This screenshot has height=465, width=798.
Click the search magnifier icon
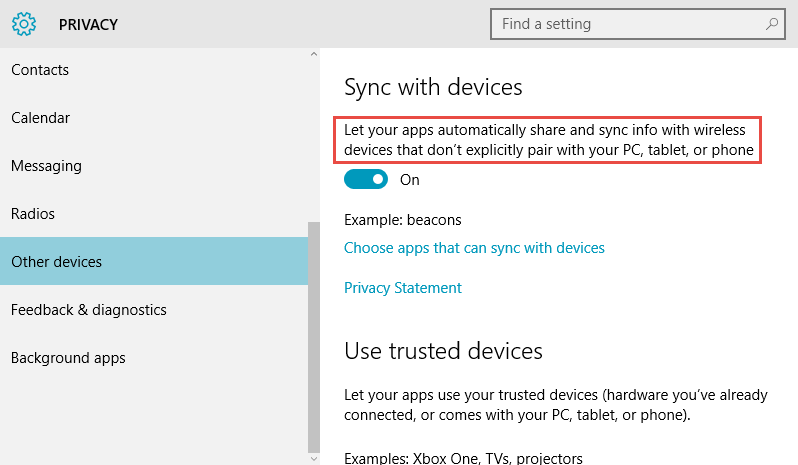[x=772, y=24]
